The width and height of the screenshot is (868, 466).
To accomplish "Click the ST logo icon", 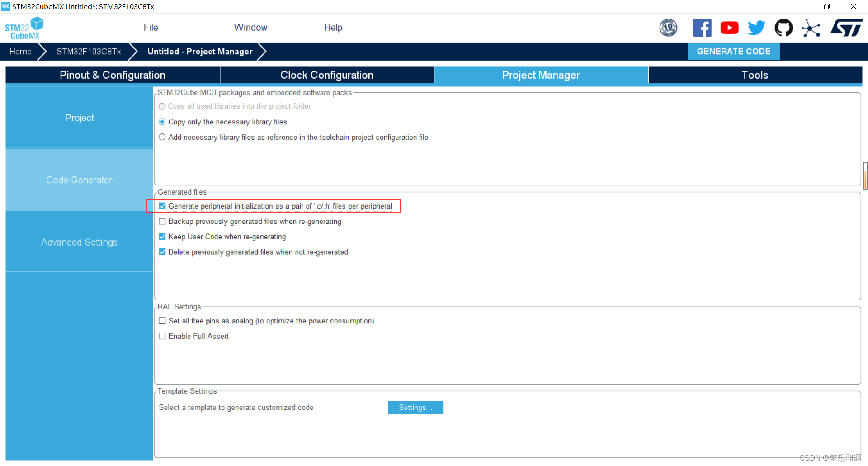I will 846,28.
